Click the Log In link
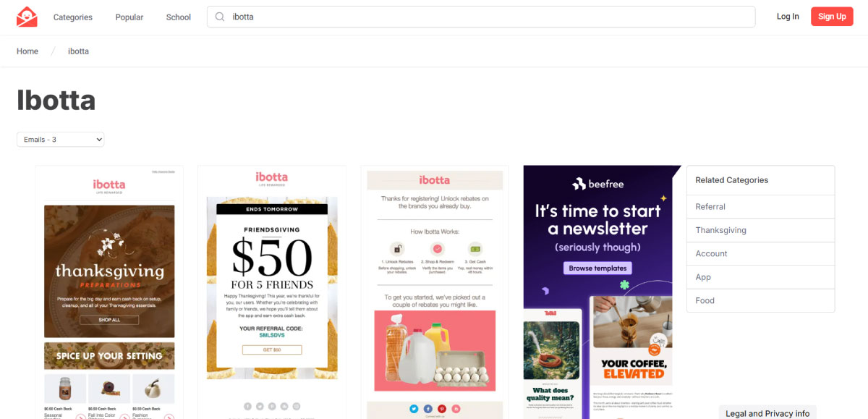 click(788, 17)
